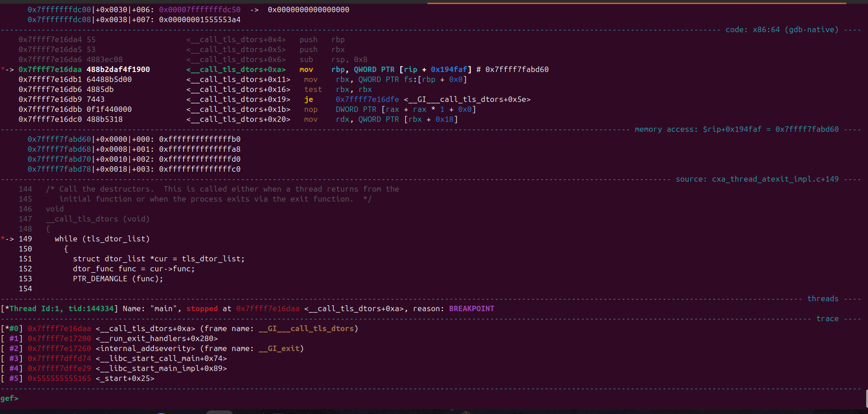The image size is (868, 414).
Task: Select frame #5 _start+0x25
Action: [x=125, y=378]
